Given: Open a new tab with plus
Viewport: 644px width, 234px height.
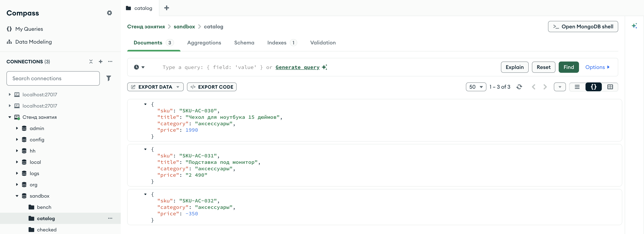Looking at the screenshot, I should (166, 8).
